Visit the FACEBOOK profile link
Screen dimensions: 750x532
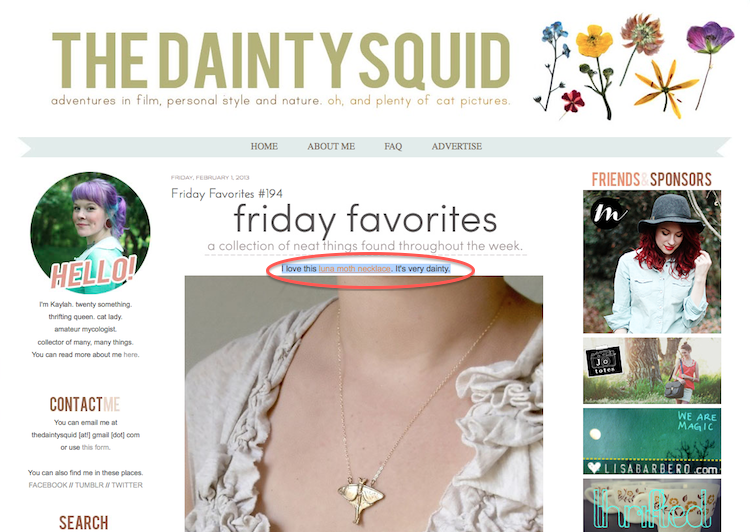[48, 485]
